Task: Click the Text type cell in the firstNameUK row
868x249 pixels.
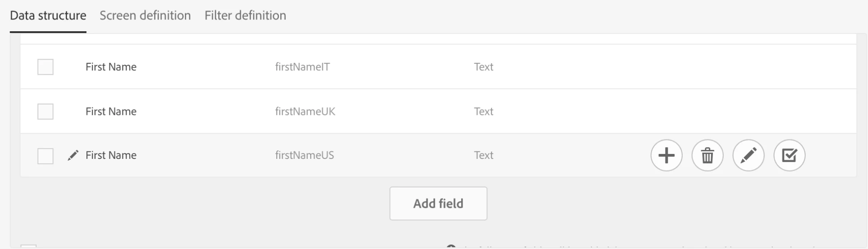Action: click(483, 111)
